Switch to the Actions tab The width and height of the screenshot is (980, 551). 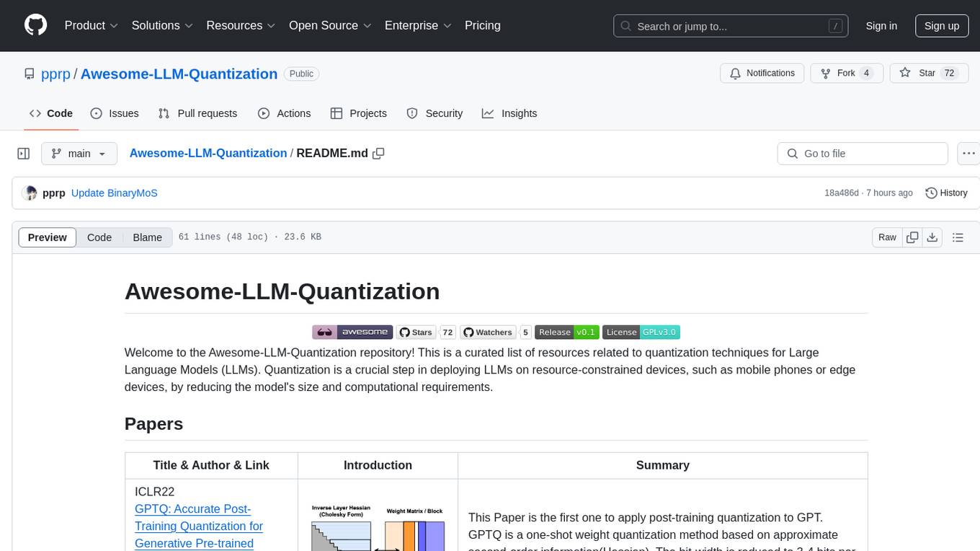click(284, 113)
